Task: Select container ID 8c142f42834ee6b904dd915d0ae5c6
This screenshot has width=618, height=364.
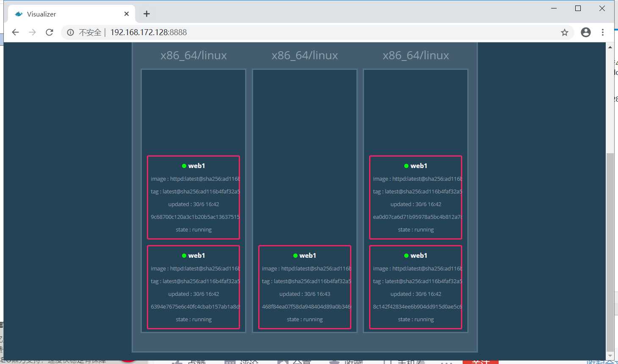Action: (417, 306)
